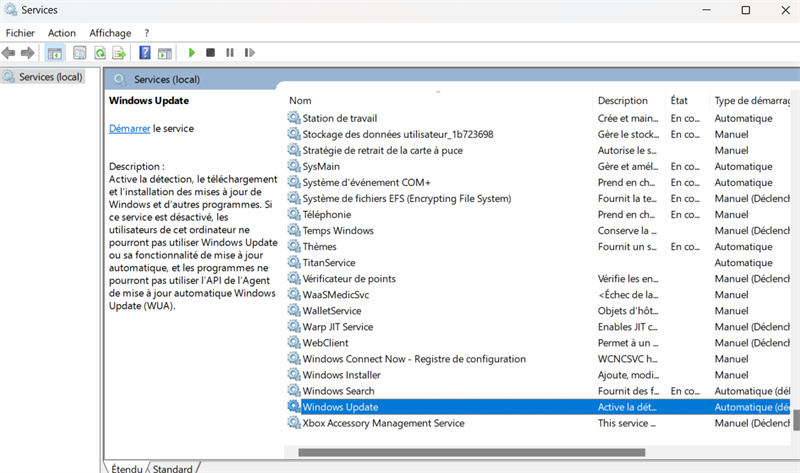
Task: Click the vertical scrollbar thumb of the services list
Action: click(x=796, y=419)
